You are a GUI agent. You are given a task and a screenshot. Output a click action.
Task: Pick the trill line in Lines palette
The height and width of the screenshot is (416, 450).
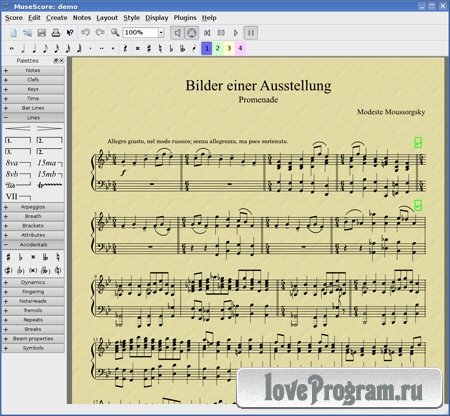click(49, 185)
